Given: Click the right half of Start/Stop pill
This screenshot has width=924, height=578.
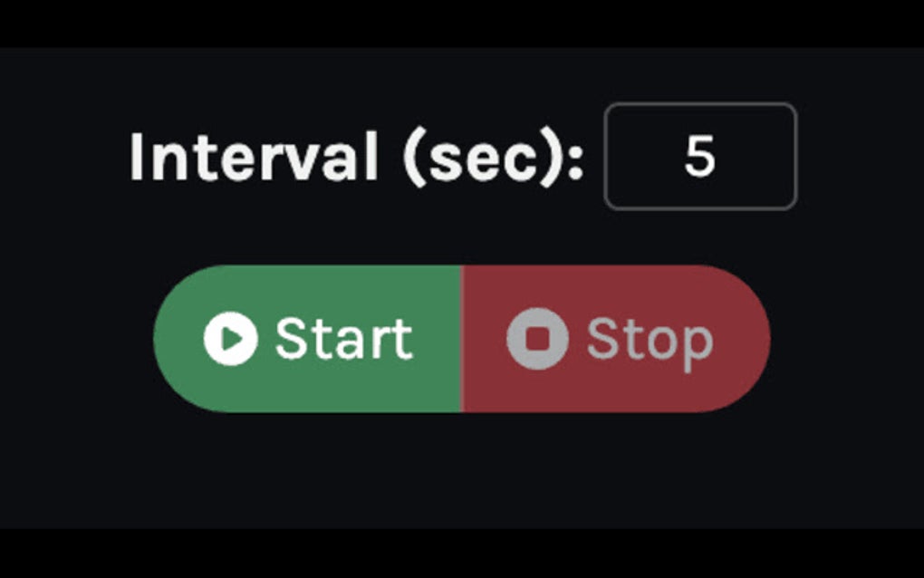Looking at the screenshot, I should [616, 339].
